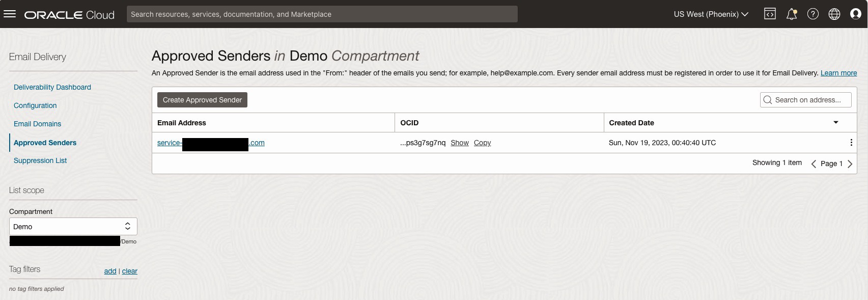This screenshot has height=300, width=868.
Task: Select the OCID text ...ps3g7sg7nq
Action: click(x=423, y=143)
